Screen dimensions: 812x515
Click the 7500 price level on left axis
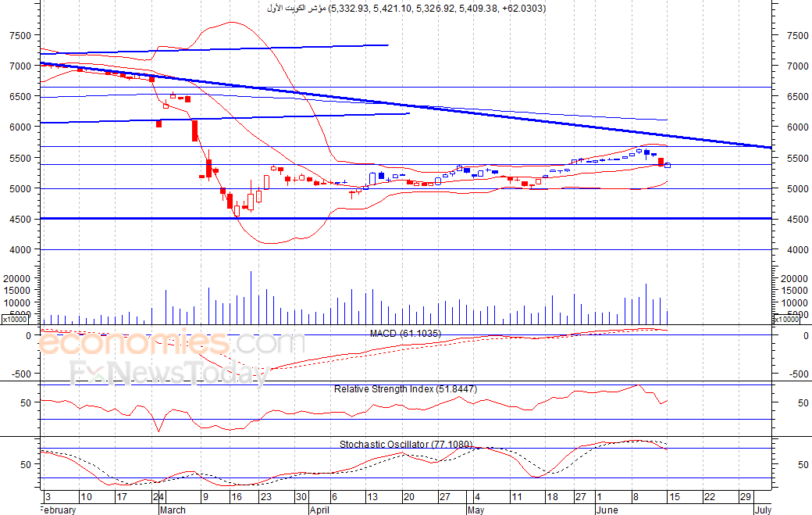pyautogui.click(x=20, y=36)
